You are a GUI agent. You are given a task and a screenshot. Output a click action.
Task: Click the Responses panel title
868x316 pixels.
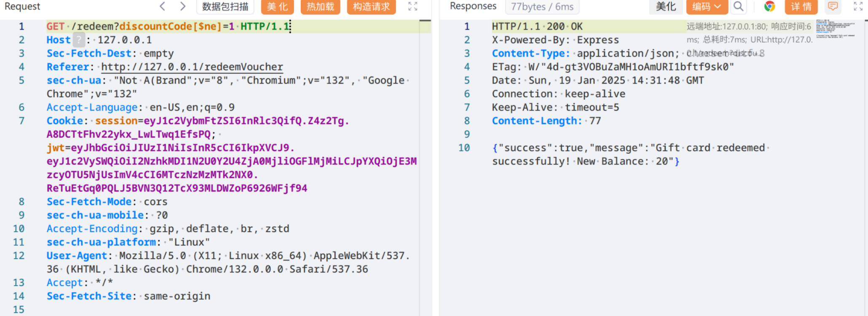pos(473,6)
